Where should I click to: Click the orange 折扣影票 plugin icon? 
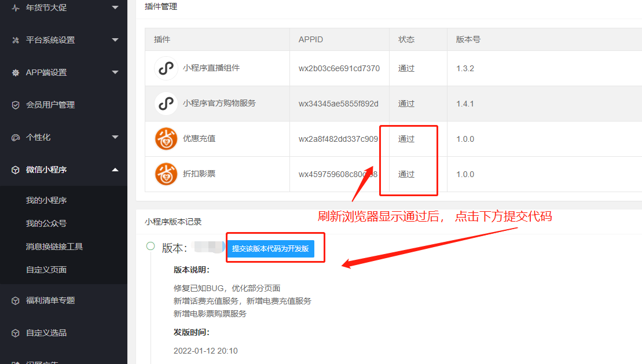coord(166,174)
